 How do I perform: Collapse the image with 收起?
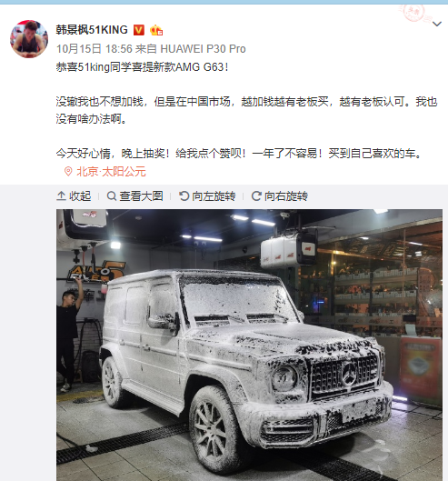pyautogui.click(x=74, y=196)
